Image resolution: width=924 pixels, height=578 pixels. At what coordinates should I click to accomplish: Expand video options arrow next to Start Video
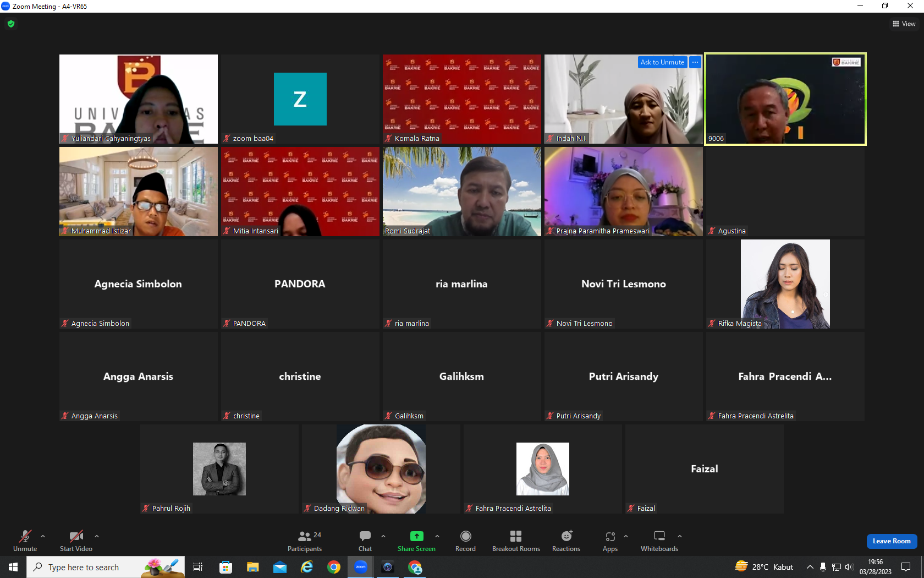(97, 536)
